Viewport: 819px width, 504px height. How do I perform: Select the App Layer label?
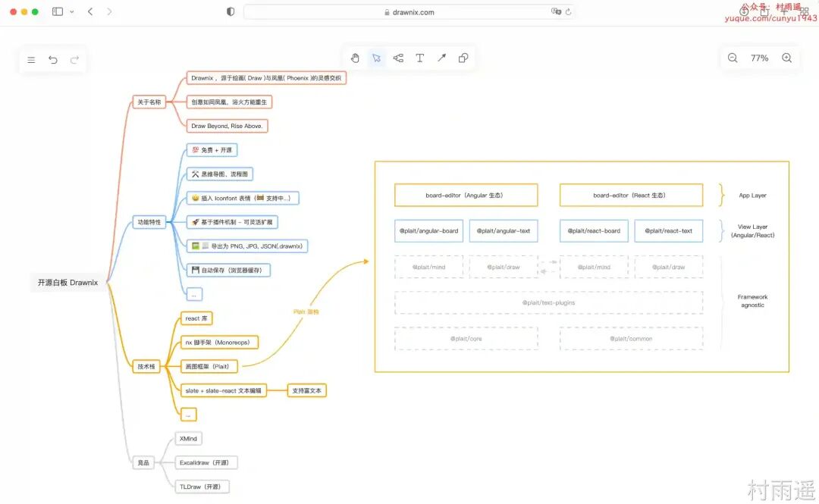click(753, 196)
